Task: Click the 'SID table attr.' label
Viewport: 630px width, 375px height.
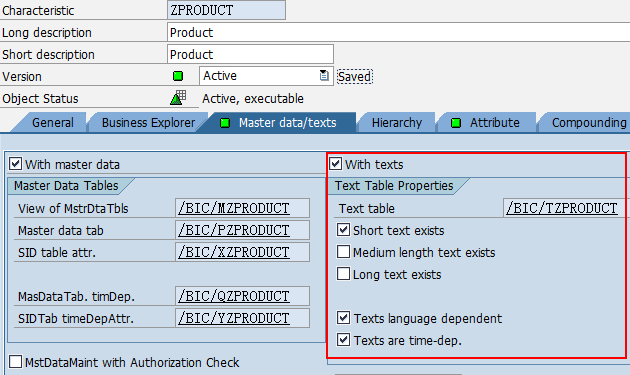Action: click(57, 252)
